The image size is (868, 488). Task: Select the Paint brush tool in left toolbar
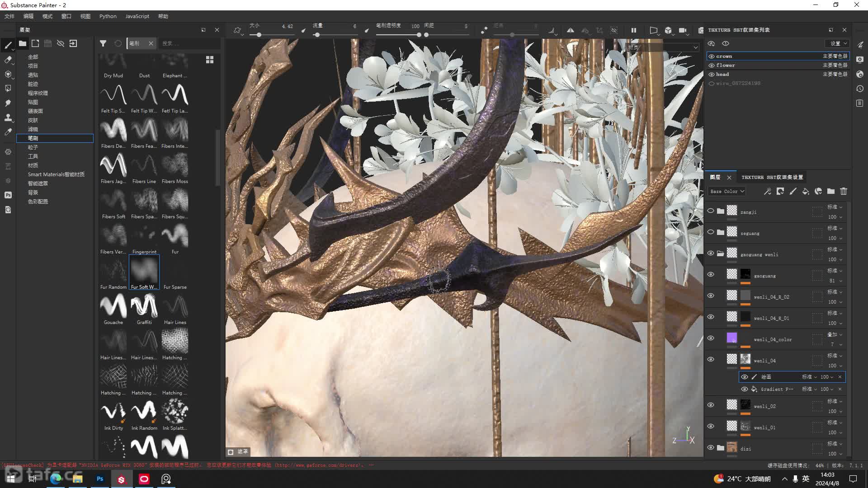(x=8, y=45)
